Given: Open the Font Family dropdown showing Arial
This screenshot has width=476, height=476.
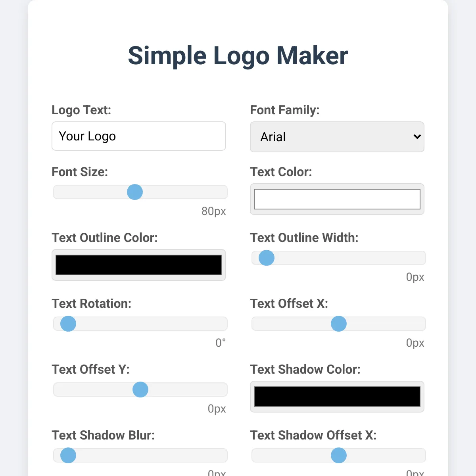Looking at the screenshot, I should [337, 137].
